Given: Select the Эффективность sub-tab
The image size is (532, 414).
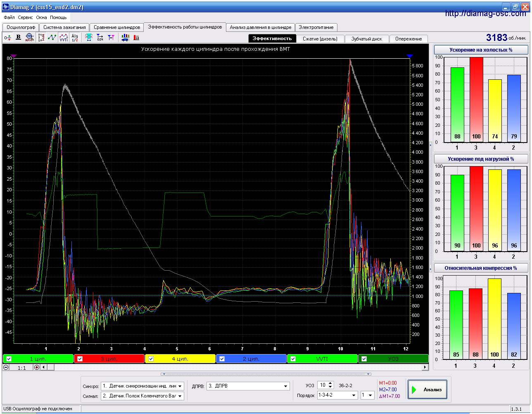Looking at the screenshot, I should coord(272,38).
